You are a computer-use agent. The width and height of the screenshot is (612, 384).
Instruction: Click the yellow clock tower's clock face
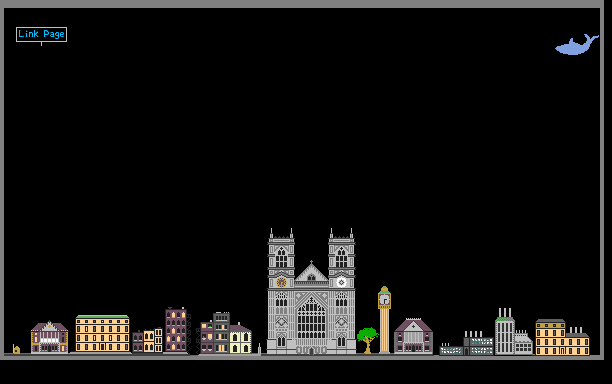point(384,300)
